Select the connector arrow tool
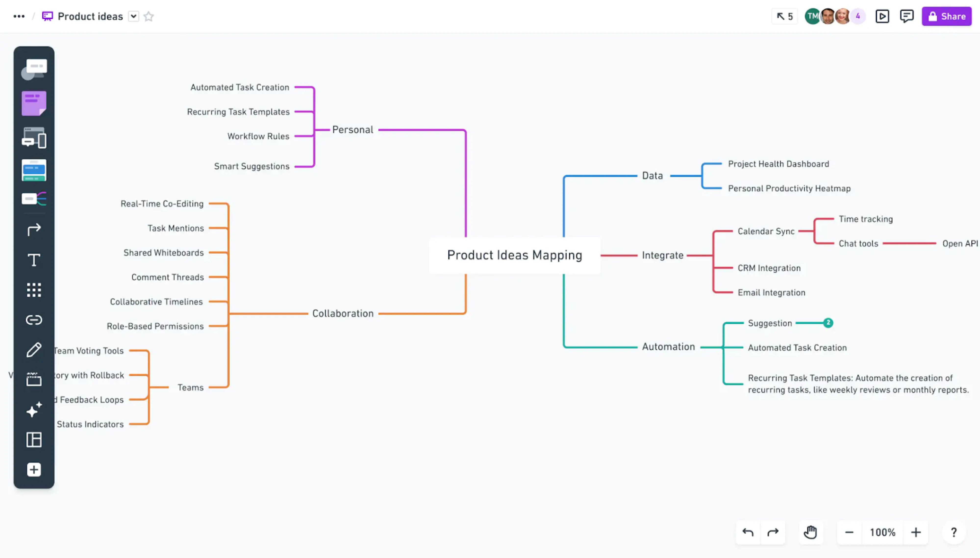980x558 pixels. [34, 229]
